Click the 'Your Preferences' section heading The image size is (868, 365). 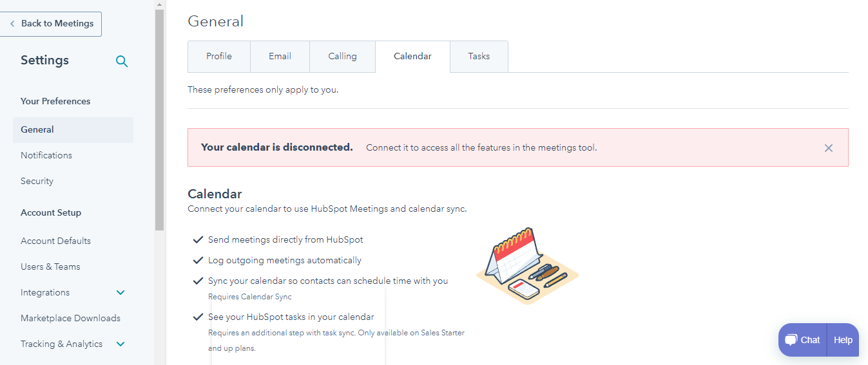55,101
